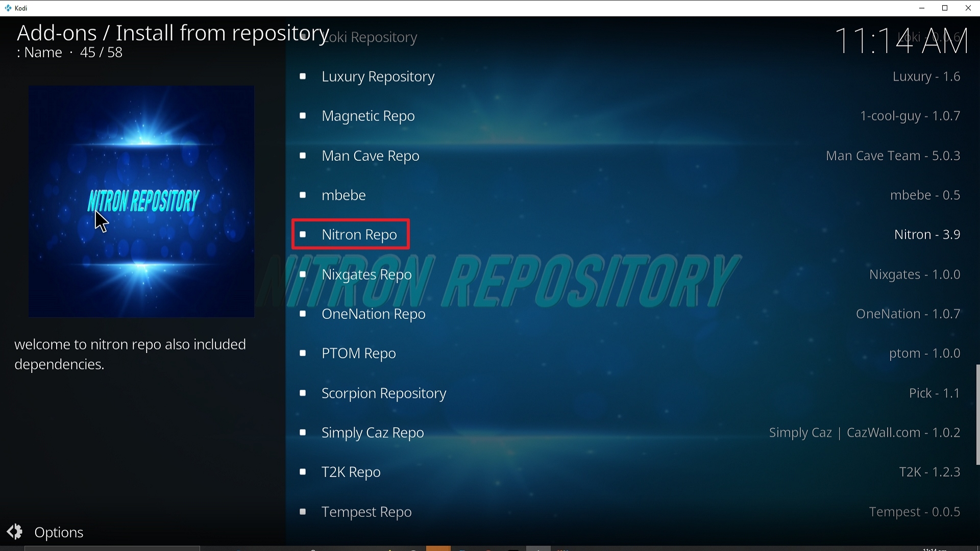Click the 'Simply Caz | CazWall.com - 1.0.2' text
This screenshot has width=980, height=551.
[x=865, y=433]
